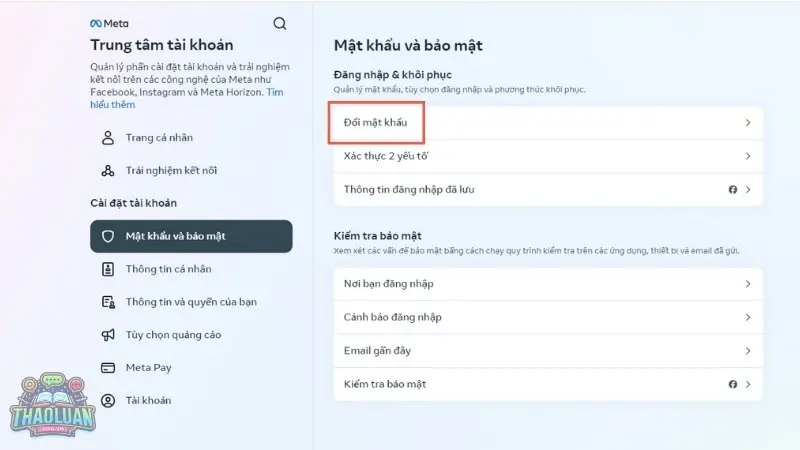
Task: Expand the Xác thực 2 yếu tố chevron
Action: [748, 156]
